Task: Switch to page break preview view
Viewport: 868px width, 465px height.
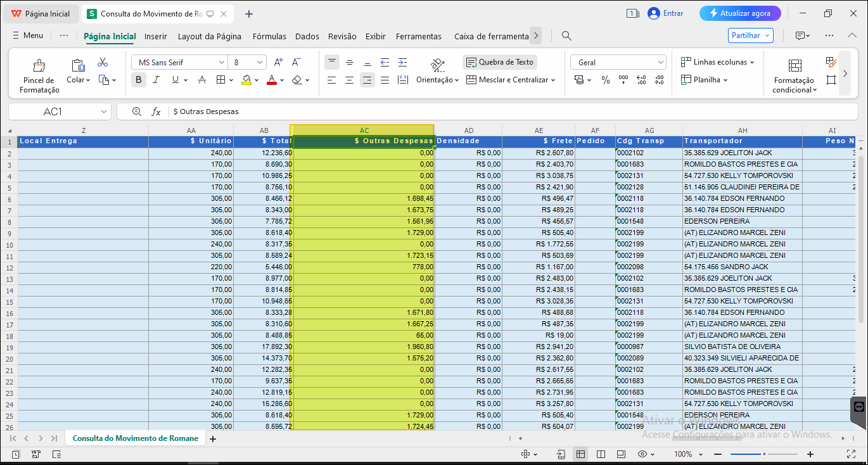Action: 601,454
